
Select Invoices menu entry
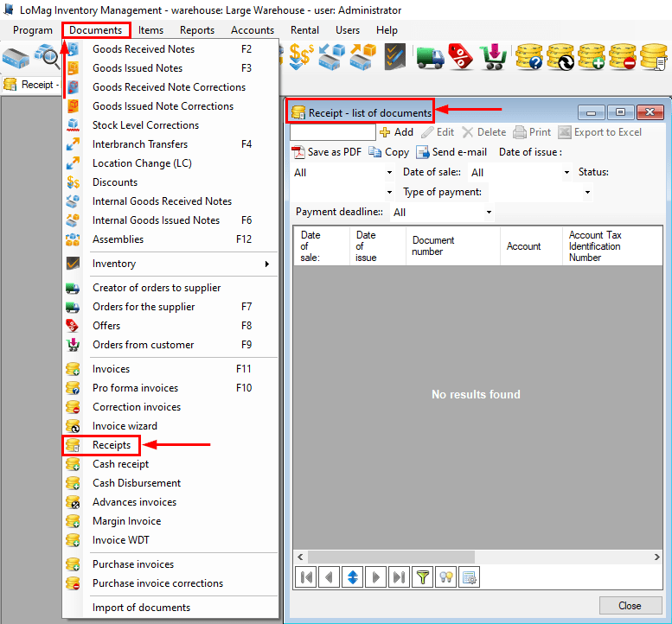(170, 369)
